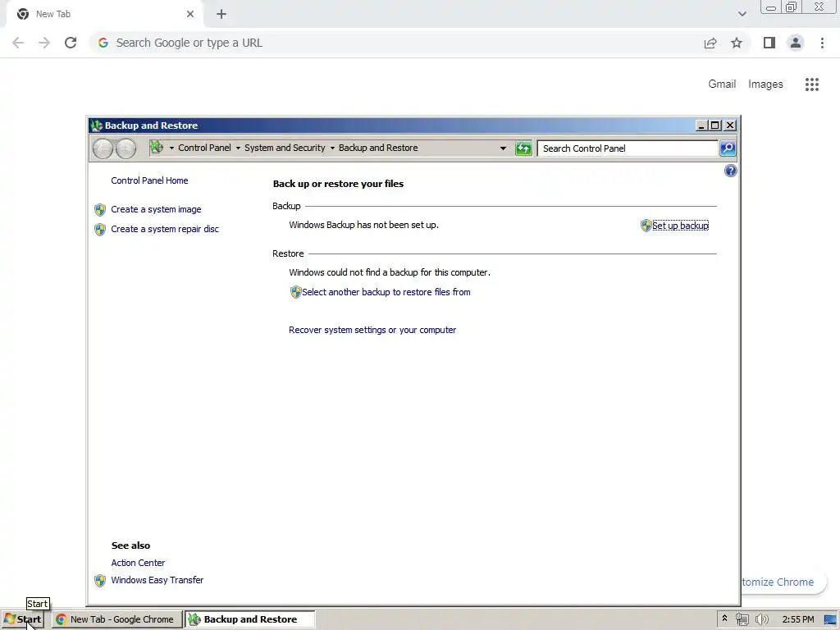Click the Control Panel back navigation button
840x630 pixels.
click(x=103, y=148)
